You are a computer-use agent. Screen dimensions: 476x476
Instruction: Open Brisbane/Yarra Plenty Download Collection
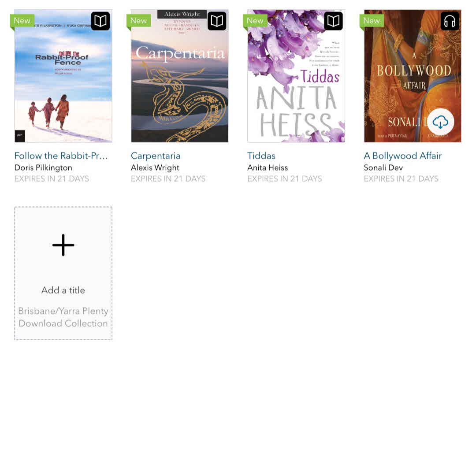coord(63,317)
